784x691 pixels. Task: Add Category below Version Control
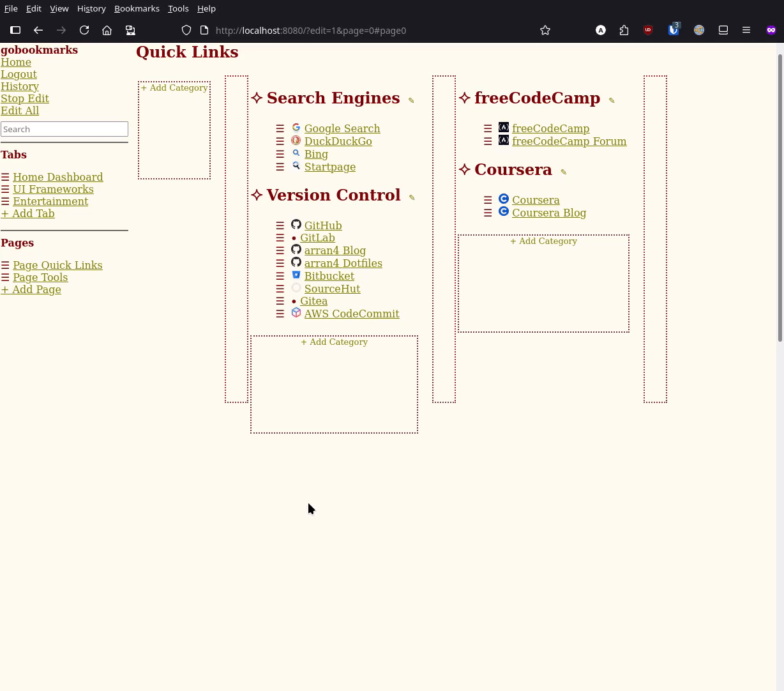coord(334,342)
